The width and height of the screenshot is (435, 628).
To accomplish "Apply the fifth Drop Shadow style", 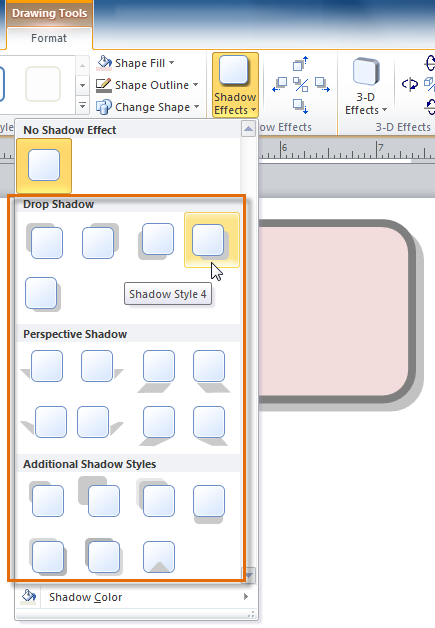I will coord(42,294).
